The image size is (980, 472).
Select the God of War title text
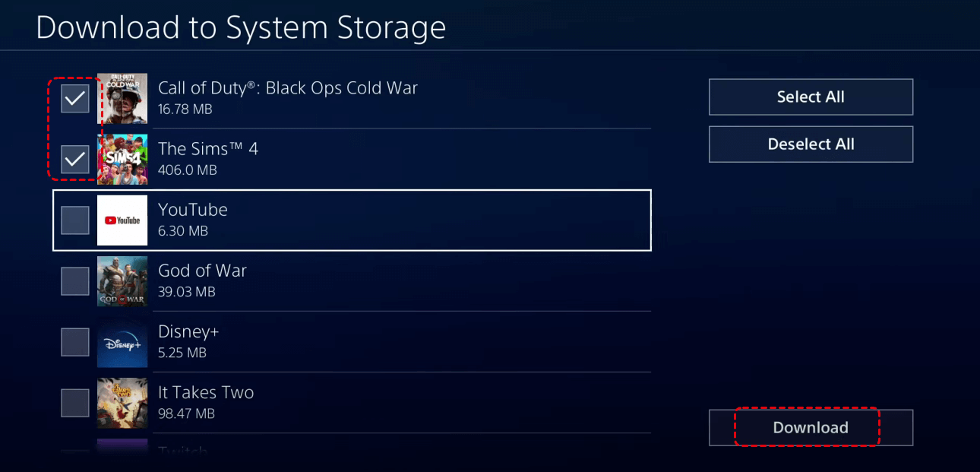click(202, 271)
